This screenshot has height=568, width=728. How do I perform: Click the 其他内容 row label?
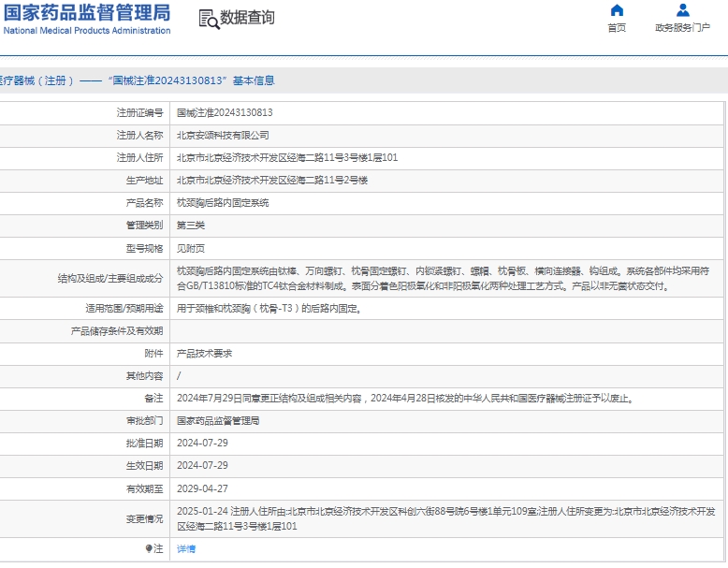coord(144,376)
